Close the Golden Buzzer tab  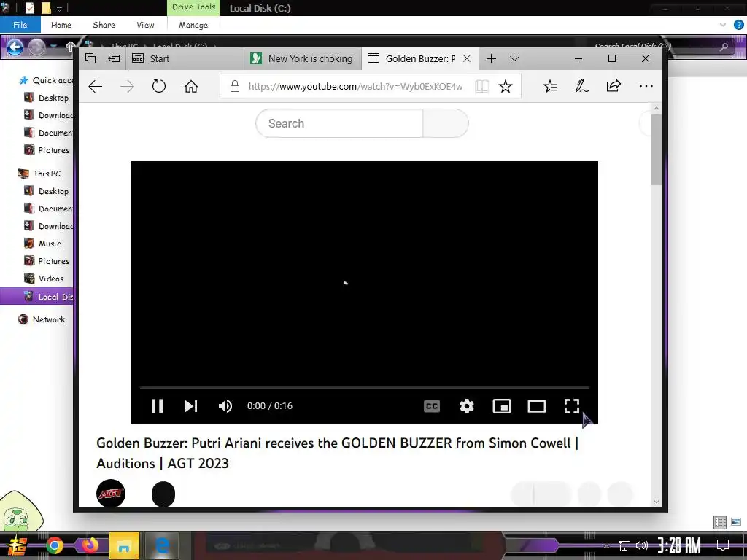tap(467, 58)
